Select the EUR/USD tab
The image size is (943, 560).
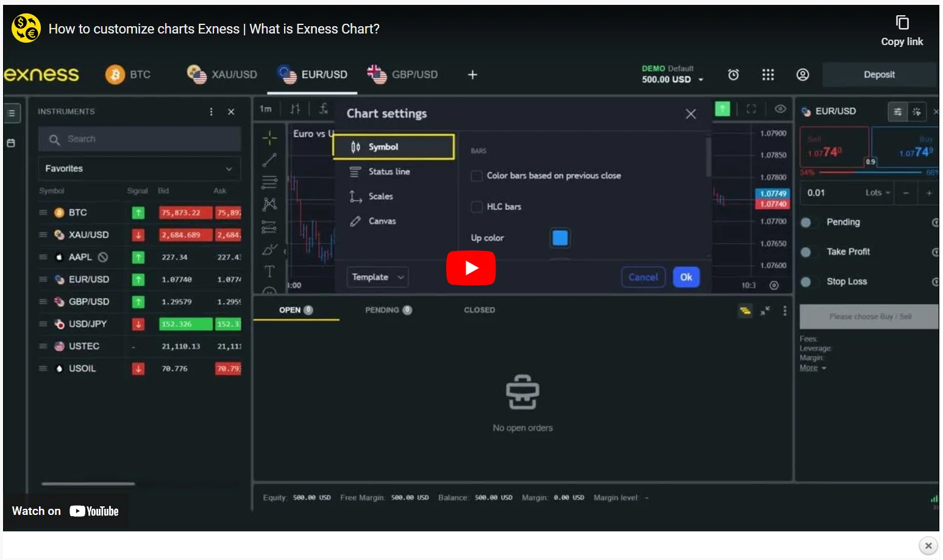click(312, 74)
